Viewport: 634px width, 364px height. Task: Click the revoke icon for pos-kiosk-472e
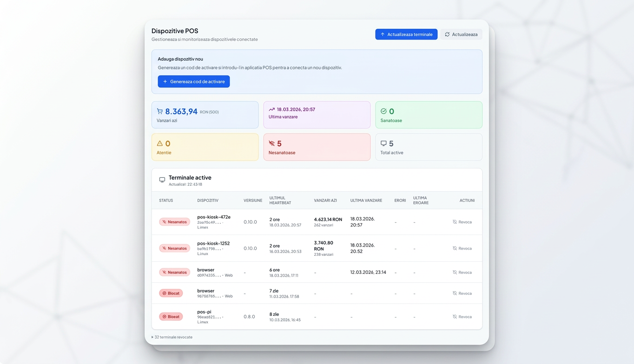point(455,222)
